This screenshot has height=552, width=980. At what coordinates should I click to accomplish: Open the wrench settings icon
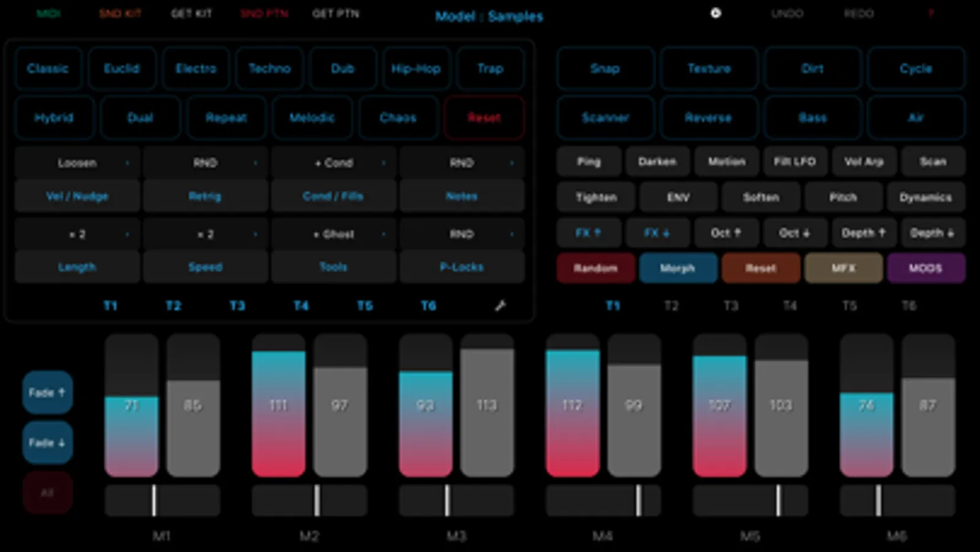500,305
